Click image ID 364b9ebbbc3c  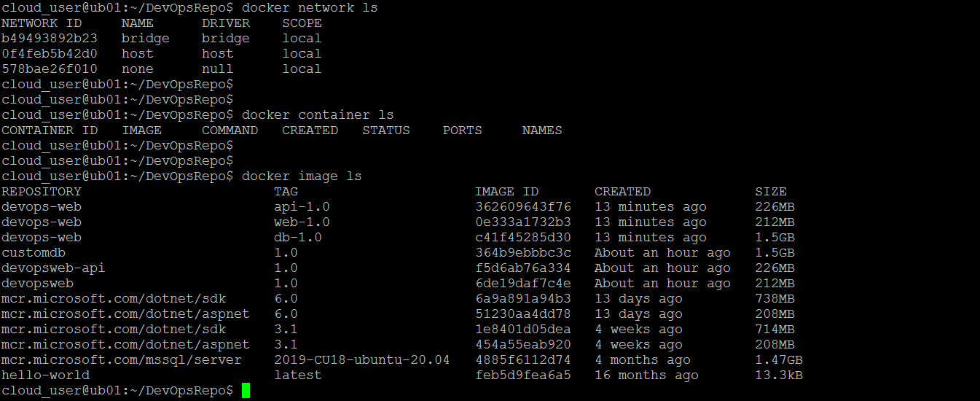tap(522, 253)
